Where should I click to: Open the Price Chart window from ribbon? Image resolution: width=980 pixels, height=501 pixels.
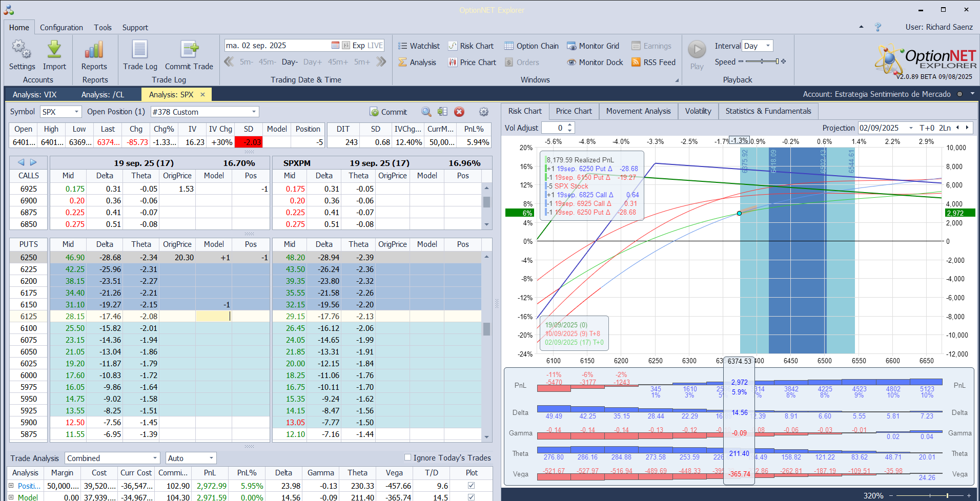tap(472, 62)
